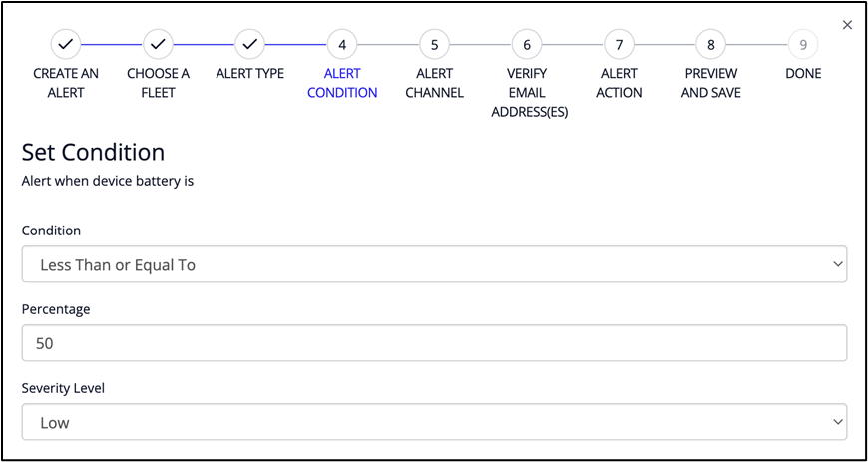Close the alert wizard dialog
The height and width of the screenshot is (462, 868).
(847, 25)
